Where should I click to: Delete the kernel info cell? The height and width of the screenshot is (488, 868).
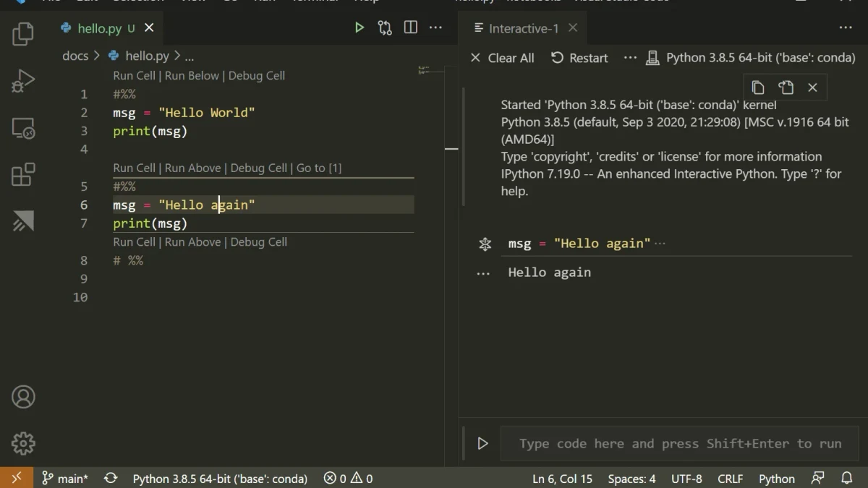click(812, 87)
